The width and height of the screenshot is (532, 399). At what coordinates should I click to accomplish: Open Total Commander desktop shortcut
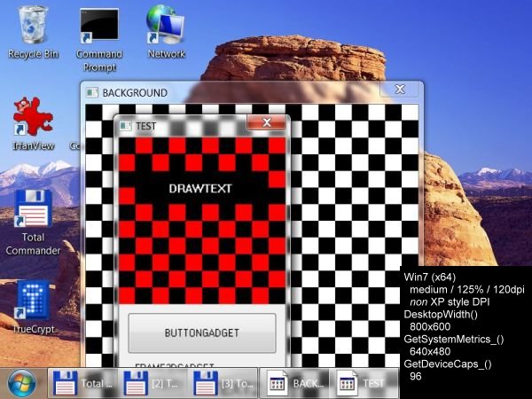(33, 223)
